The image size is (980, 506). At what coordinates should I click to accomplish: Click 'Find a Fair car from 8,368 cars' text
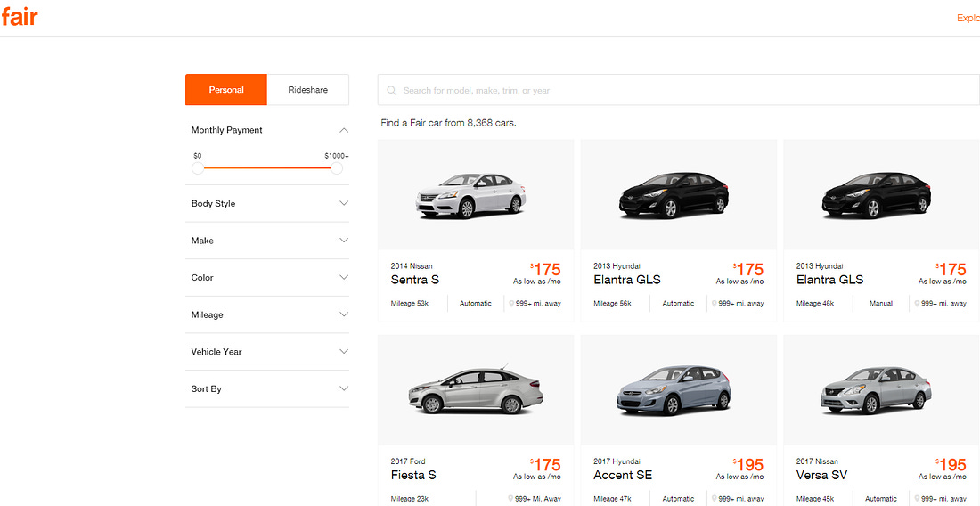(x=448, y=123)
